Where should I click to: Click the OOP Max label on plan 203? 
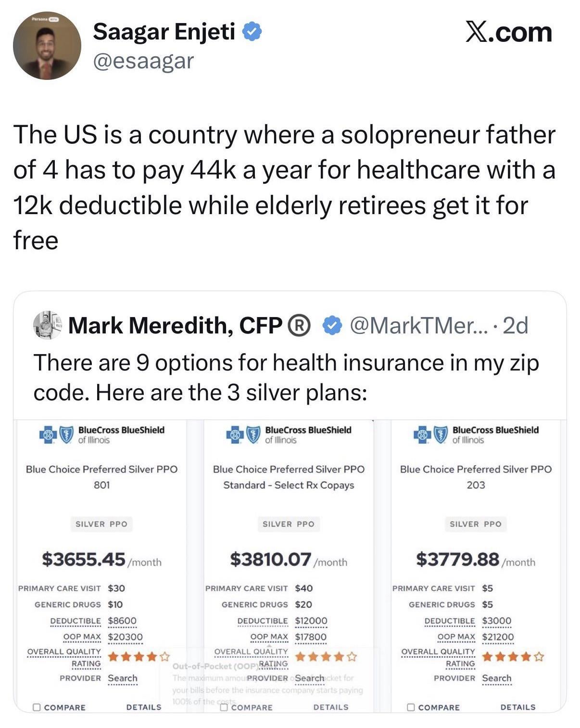tap(456, 637)
